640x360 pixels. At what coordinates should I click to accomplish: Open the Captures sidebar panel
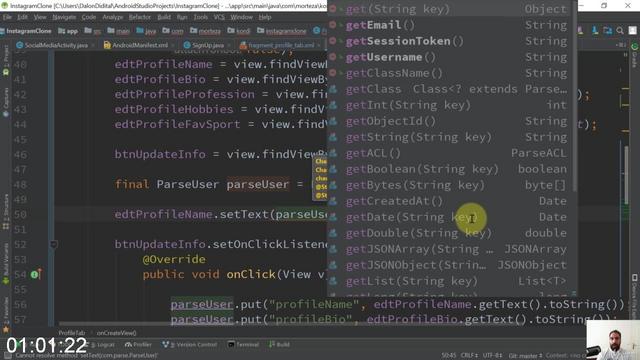[x=6, y=102]
